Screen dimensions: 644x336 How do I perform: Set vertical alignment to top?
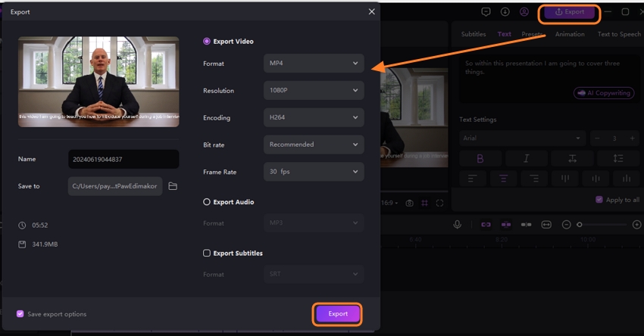click(565, 179)
